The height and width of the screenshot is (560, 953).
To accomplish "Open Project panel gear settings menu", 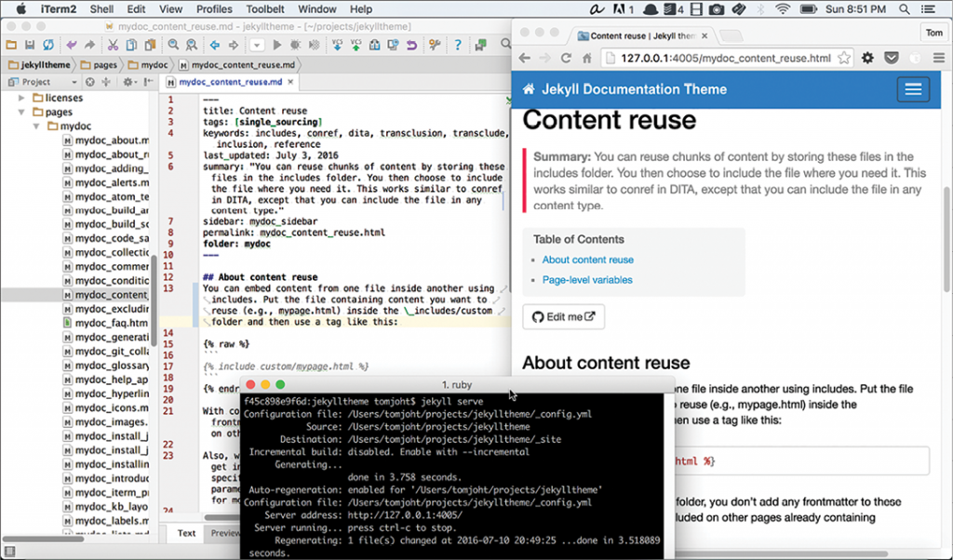I will pyautogui.click(x=128, y=82).
